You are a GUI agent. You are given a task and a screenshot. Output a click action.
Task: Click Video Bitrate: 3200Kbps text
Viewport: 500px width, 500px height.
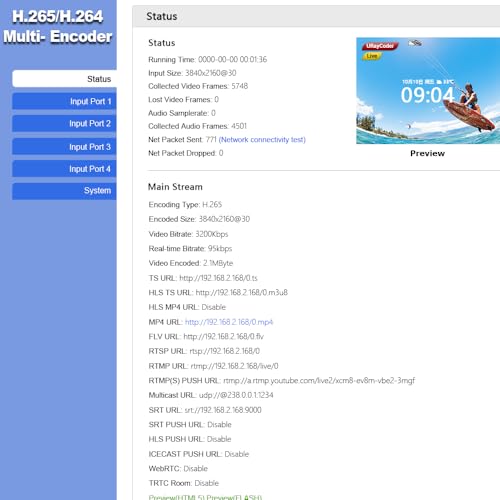click(188, 234)
